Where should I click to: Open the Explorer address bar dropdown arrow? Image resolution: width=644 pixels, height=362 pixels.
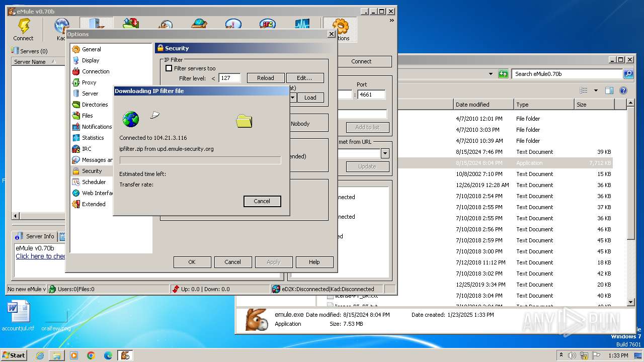point(491,74)
